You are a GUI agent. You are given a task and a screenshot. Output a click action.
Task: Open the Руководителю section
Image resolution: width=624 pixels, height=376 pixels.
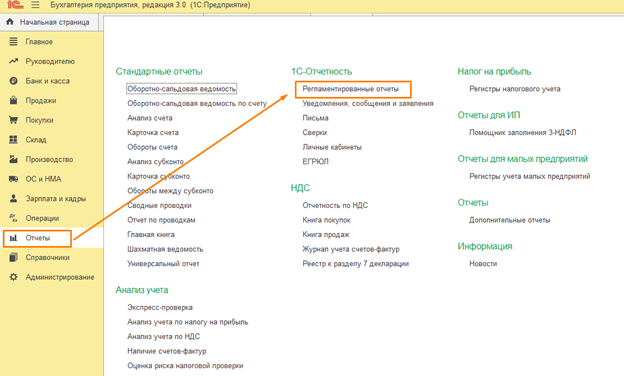[x=50, y=61]
